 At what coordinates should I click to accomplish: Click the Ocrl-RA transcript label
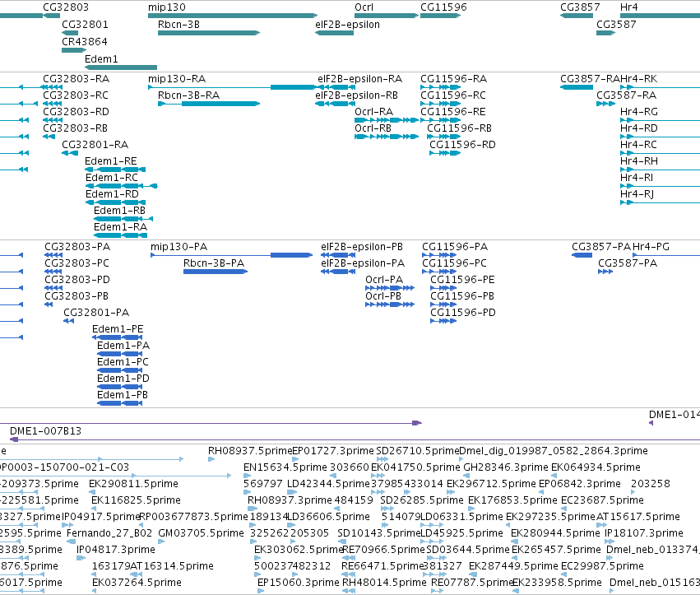click(x=373, y=112)
